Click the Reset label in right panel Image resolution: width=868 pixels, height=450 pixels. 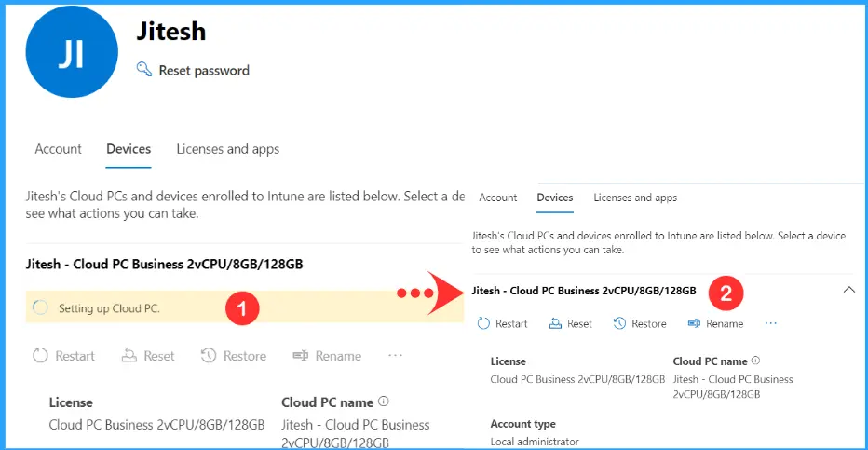(579, 324)
